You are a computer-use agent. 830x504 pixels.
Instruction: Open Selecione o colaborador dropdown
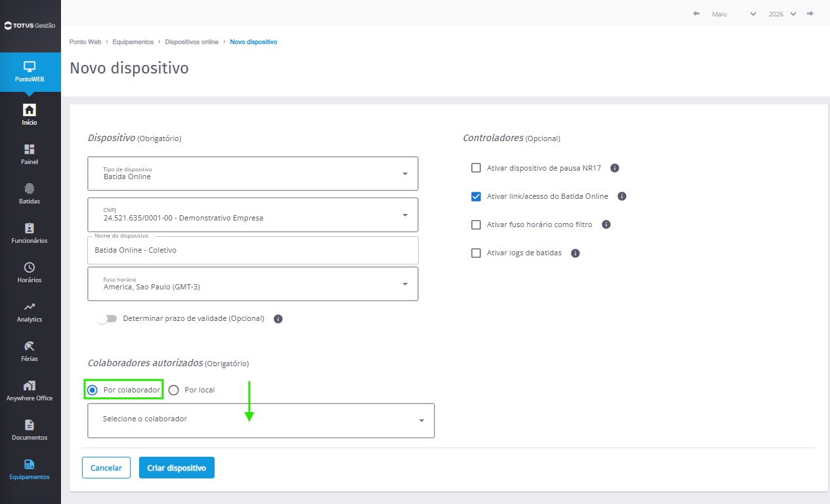261,420
